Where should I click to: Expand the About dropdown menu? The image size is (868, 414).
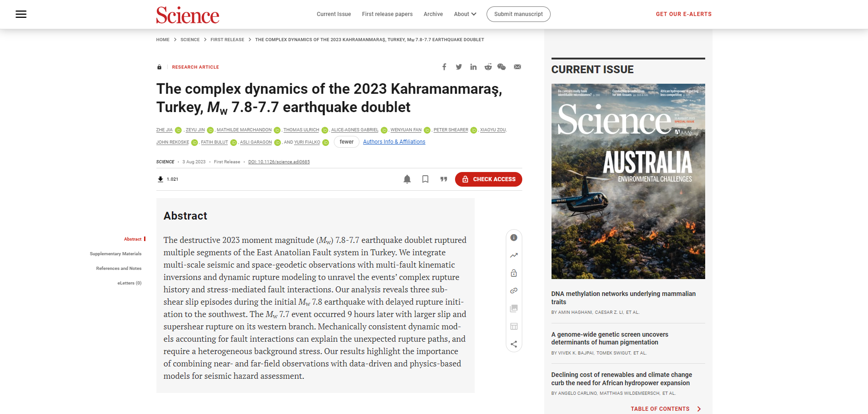[x=465, y=14]
